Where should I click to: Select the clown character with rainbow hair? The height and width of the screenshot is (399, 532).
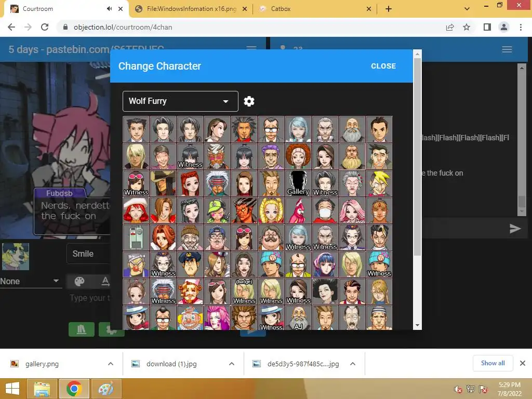click(x=190, y=318)
